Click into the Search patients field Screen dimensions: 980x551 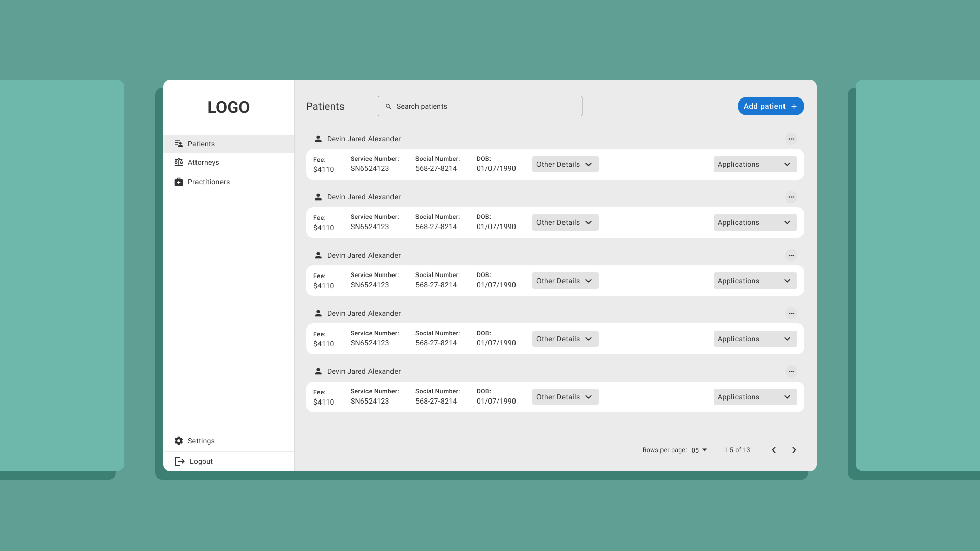(480, 106)
